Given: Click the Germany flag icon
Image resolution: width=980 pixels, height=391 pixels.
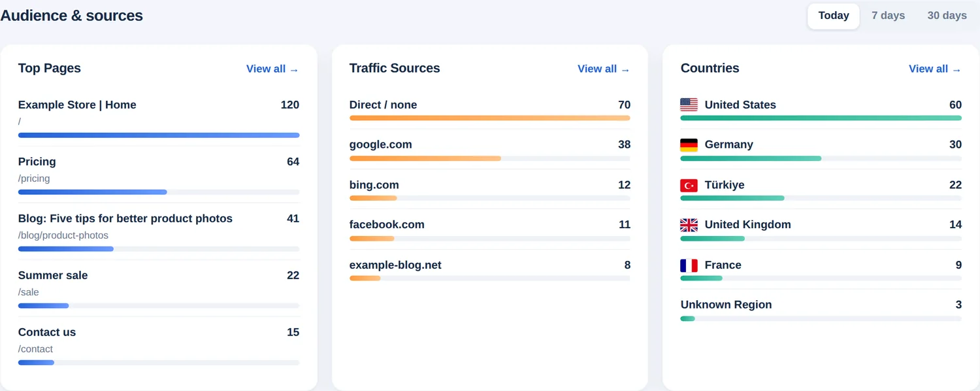Looking at the screenshot, I should 689,144.
